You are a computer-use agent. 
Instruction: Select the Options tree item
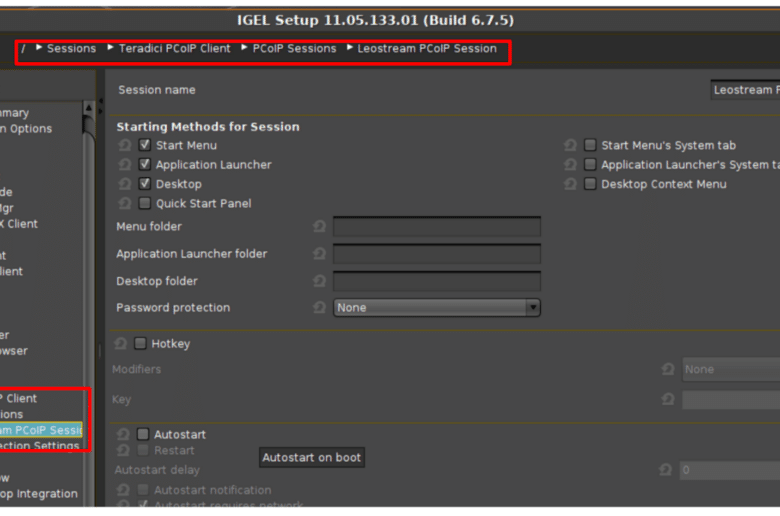coord(26,128)
